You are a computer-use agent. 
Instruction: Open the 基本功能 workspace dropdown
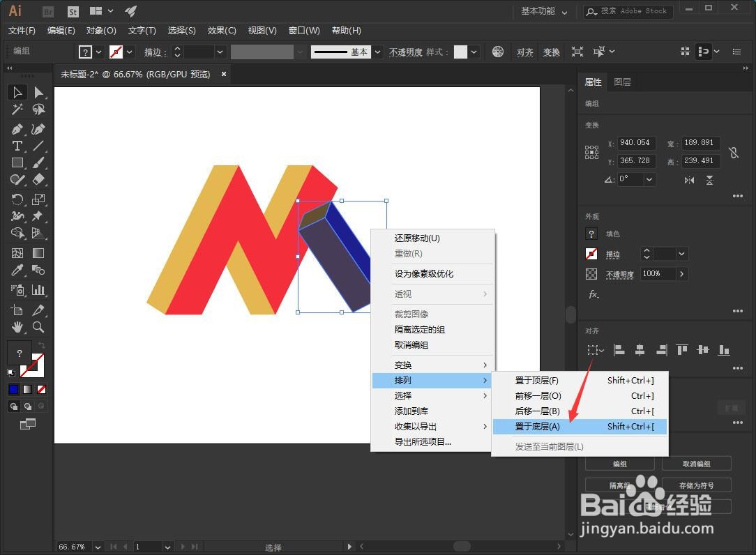coord(544,11)
